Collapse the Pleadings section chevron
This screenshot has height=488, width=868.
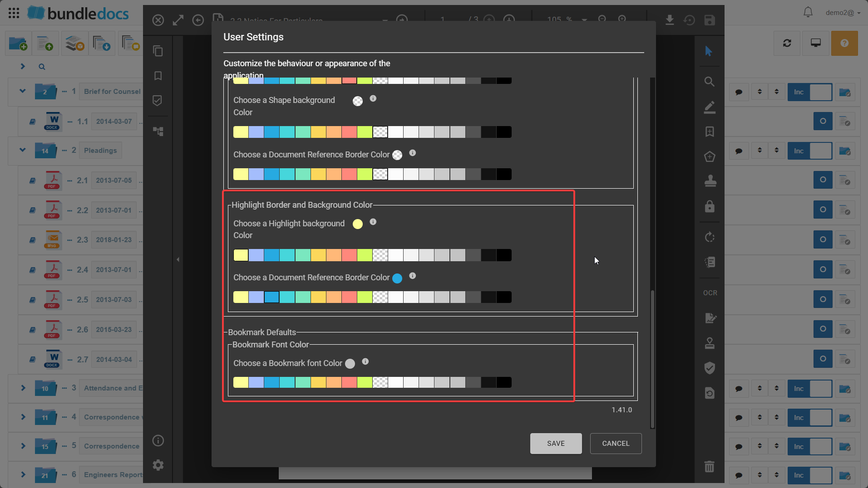tap(23, 150)
